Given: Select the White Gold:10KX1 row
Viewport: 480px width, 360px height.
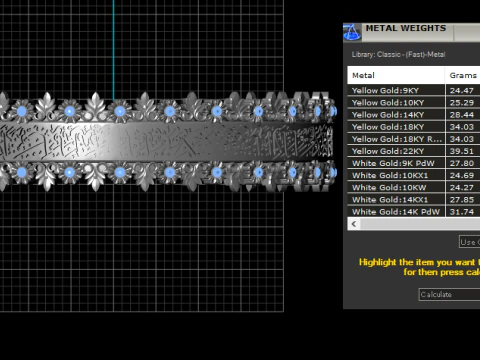Looking at the screenshot, I should (414, 175).
